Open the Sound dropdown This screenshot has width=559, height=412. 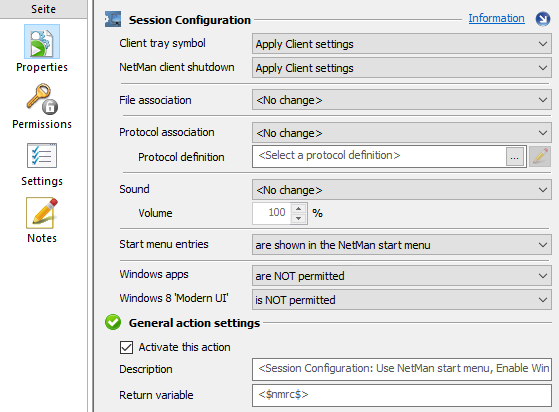coord(402,190)
